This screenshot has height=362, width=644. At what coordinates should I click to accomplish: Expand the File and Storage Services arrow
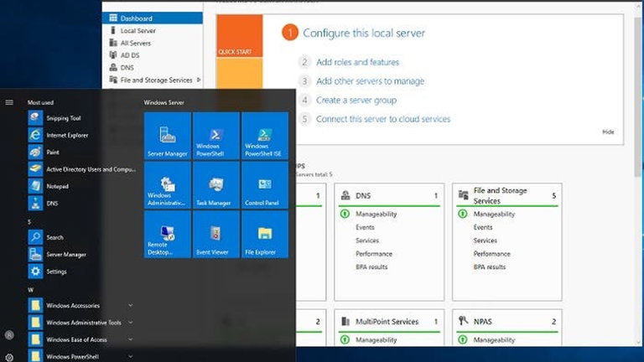click(199, 80)
